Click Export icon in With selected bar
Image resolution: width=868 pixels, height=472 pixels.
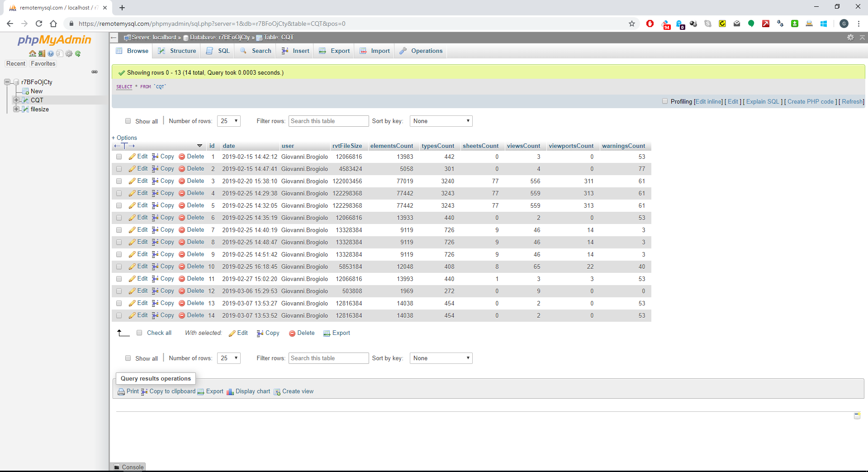click(327, 333)
